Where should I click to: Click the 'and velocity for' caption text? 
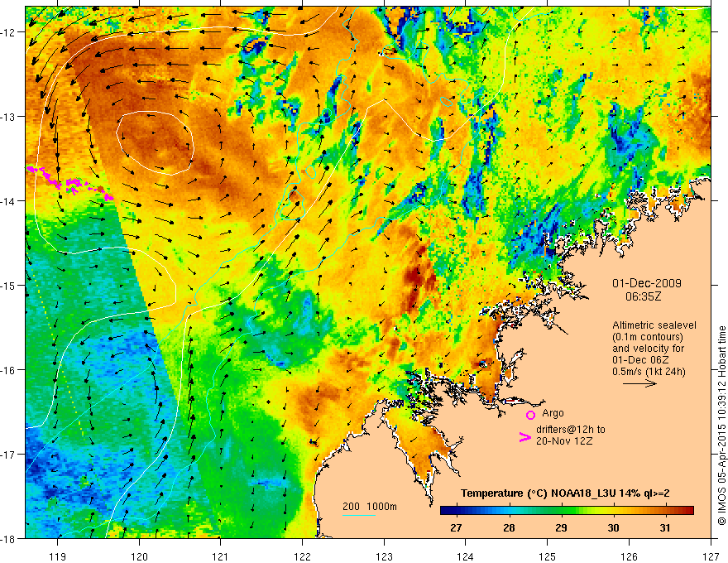648,349
